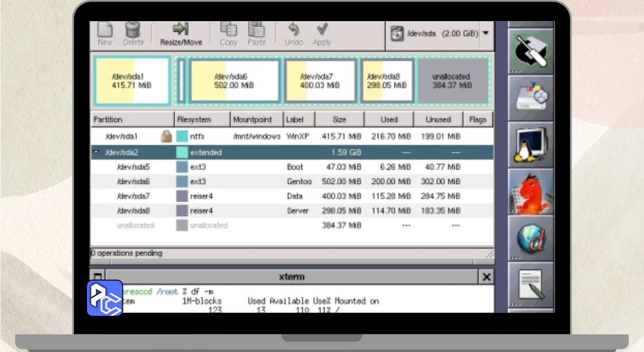Sort by the Filesystem column header
The image size is (644, 352).
[202, 120]
